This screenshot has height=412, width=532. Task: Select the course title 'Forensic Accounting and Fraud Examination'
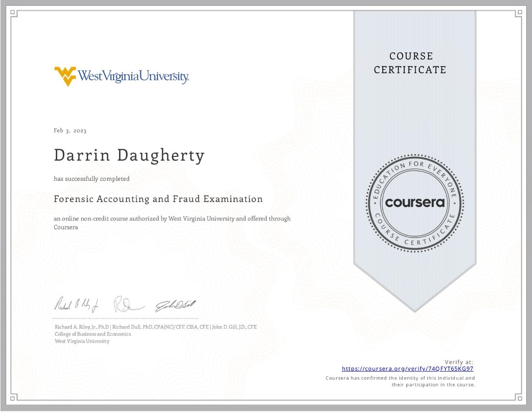point(158,199)
